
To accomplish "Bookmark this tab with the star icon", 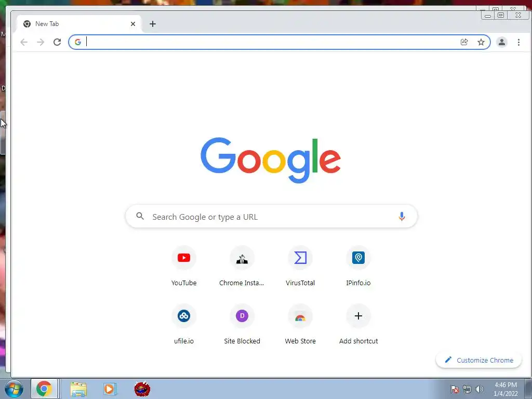I will (481, 42).
